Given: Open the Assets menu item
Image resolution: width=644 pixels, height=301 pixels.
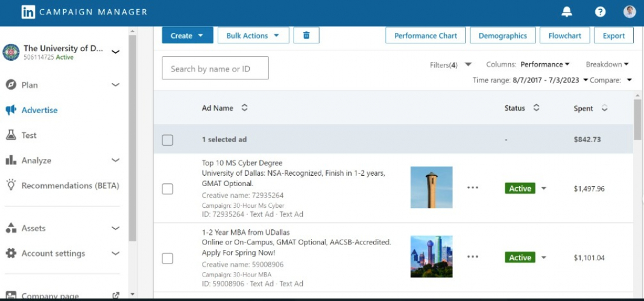Looking at the screenshot, I should 33,228.
